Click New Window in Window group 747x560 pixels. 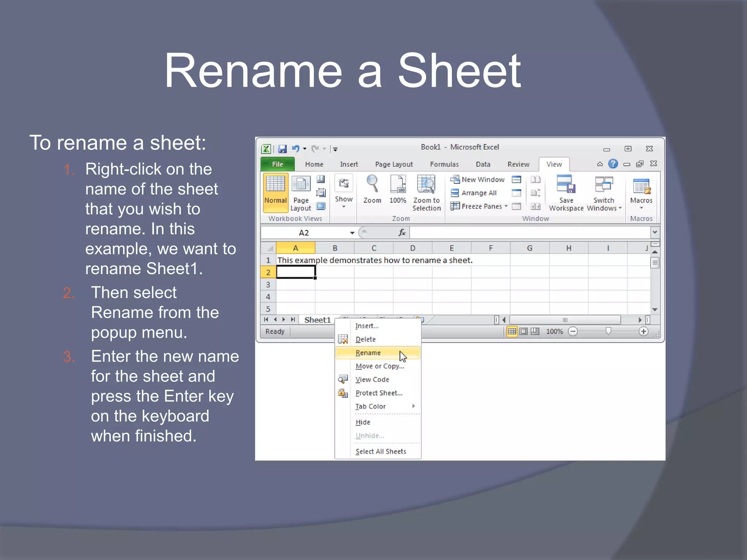click(x=477, y=179)
